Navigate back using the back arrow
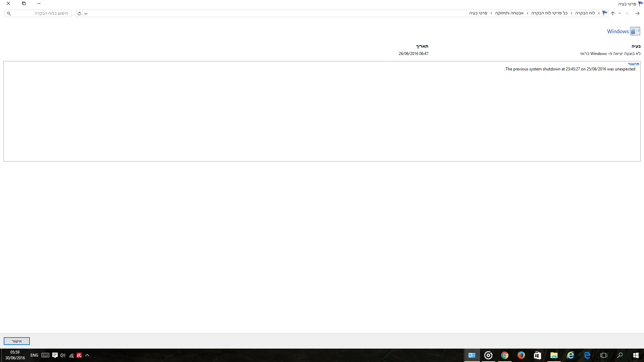This screenshot has width=644, height=362. click(x=637, y=13)
